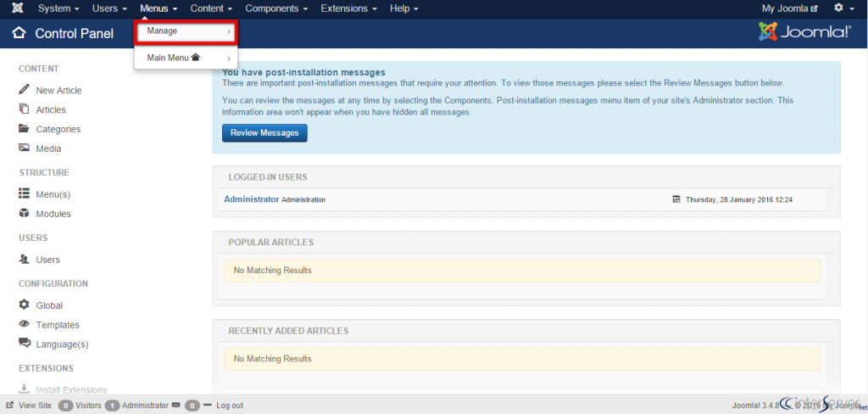Open the Administrator user link
868x414 pixels.
coord(251,199)
